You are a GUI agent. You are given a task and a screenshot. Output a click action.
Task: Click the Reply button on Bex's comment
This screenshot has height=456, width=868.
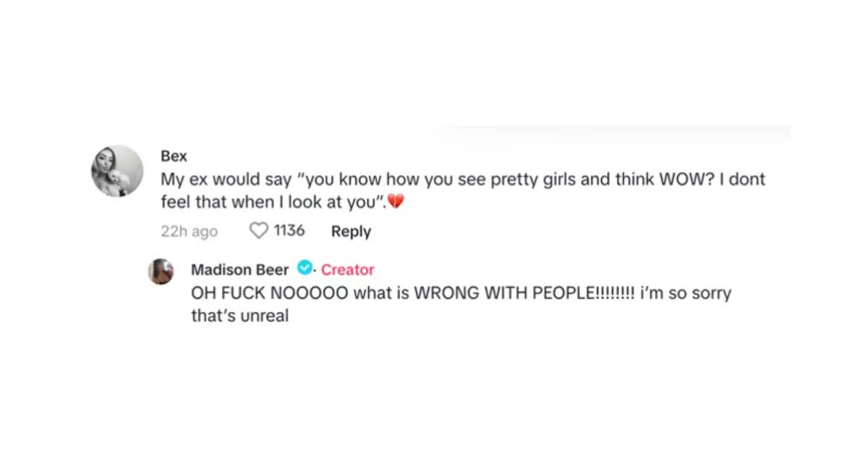tap(351, 231)
